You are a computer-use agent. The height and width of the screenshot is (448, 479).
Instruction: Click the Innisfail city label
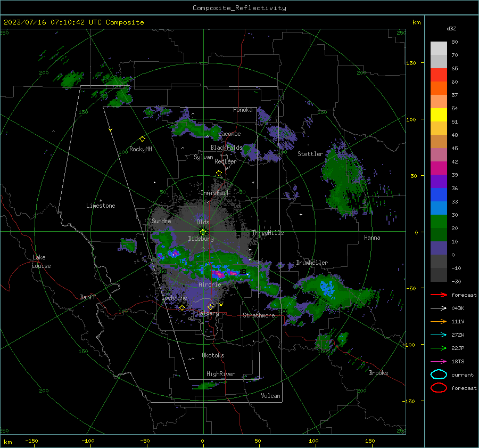(214, 193)
